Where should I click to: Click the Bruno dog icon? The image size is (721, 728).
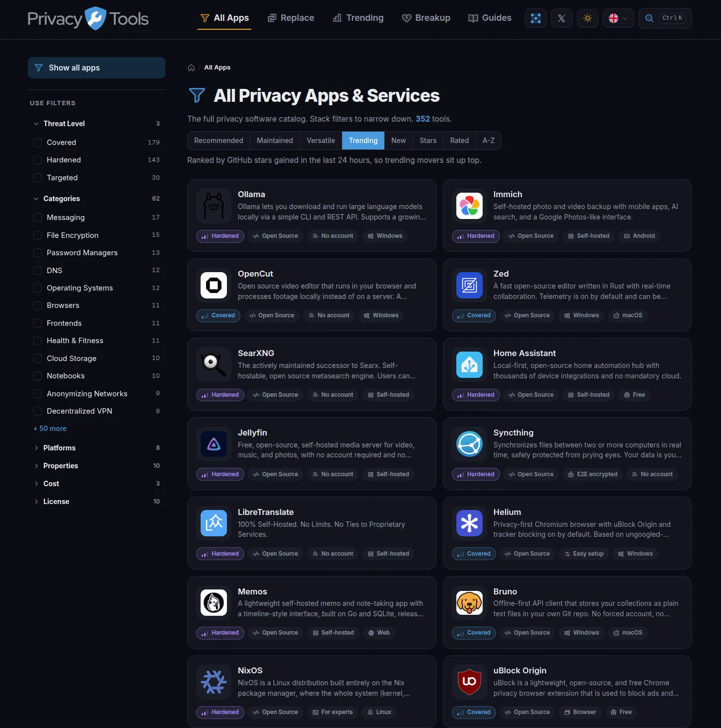(x=469, y=602)
